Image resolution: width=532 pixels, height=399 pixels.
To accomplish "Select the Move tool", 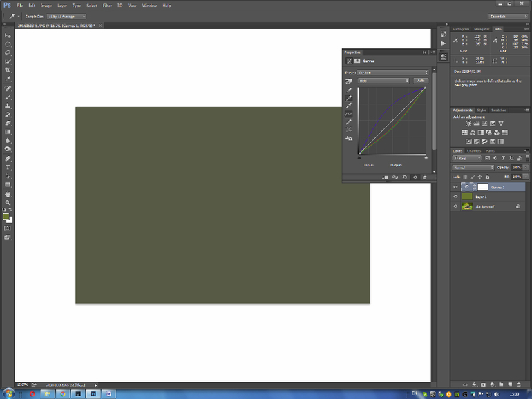I will click(8, 35).
